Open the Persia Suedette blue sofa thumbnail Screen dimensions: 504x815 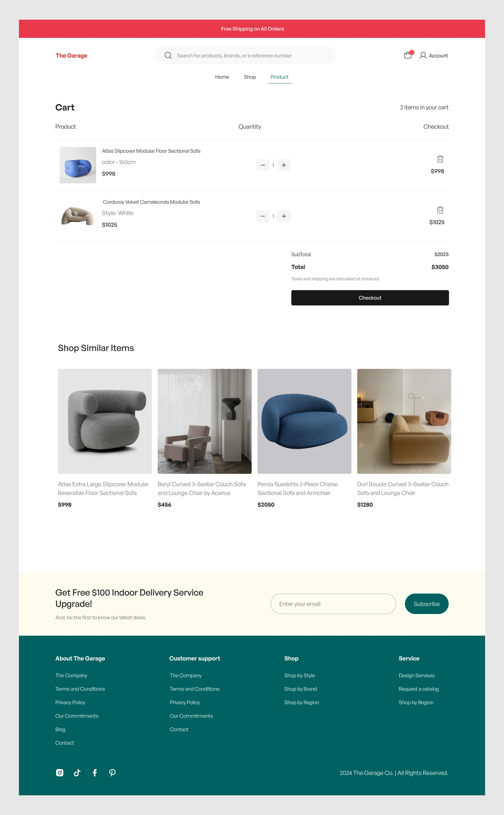[304, 421]
